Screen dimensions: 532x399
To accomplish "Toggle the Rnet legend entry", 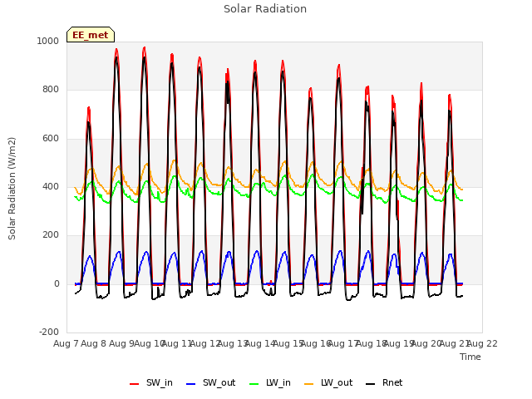I will click(384, 383).
